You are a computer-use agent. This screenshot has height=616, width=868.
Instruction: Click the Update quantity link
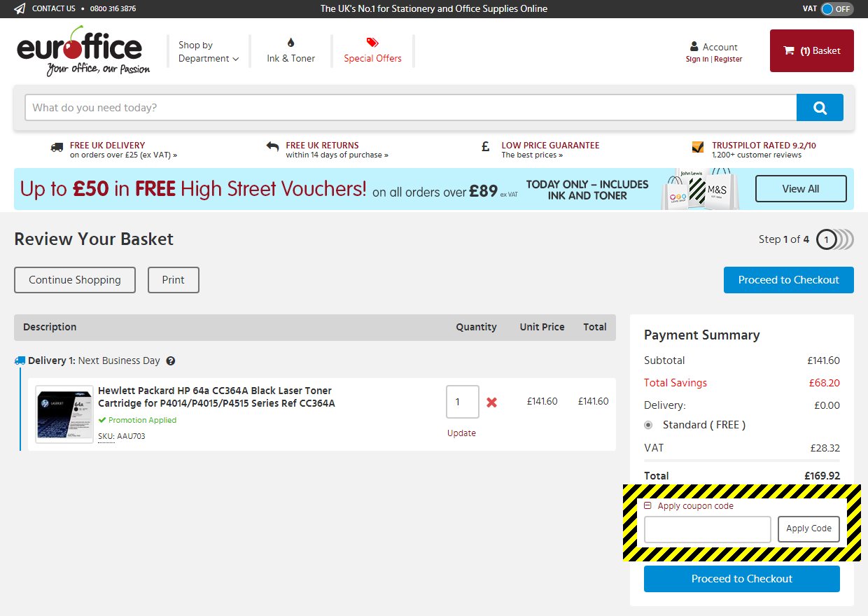(x=461, y=433)
